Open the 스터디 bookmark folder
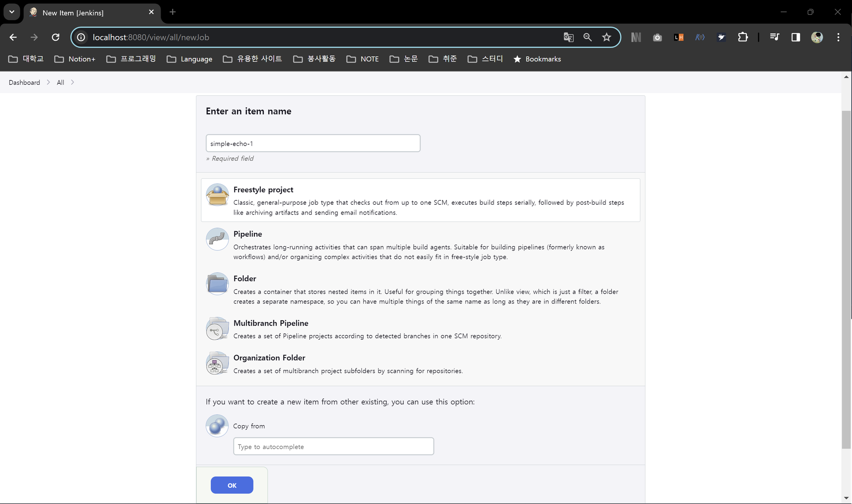The width and height of the screenshot is (852, 504). coord(485,59)
